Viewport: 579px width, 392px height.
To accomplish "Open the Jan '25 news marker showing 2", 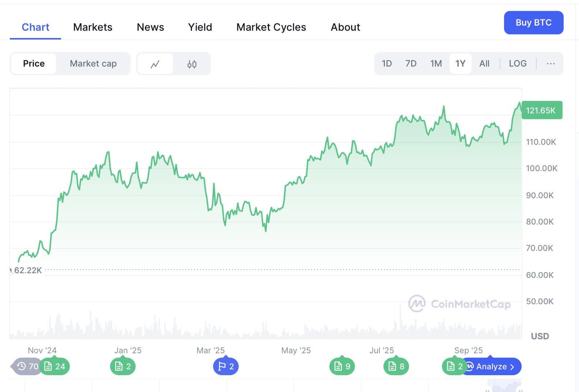I will tap(123, 366).
